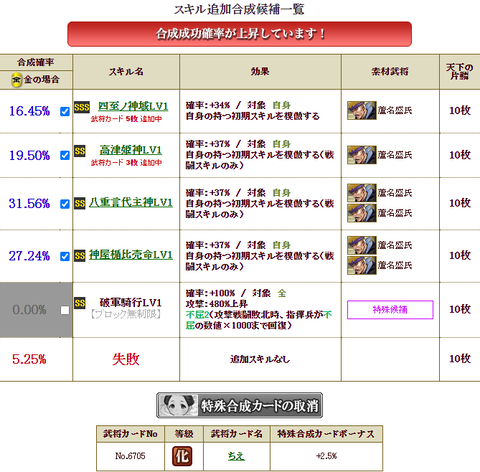Click the 素材武将 column header
The height and width of the screenshot is (472, 480).
(x=390, y=72)
